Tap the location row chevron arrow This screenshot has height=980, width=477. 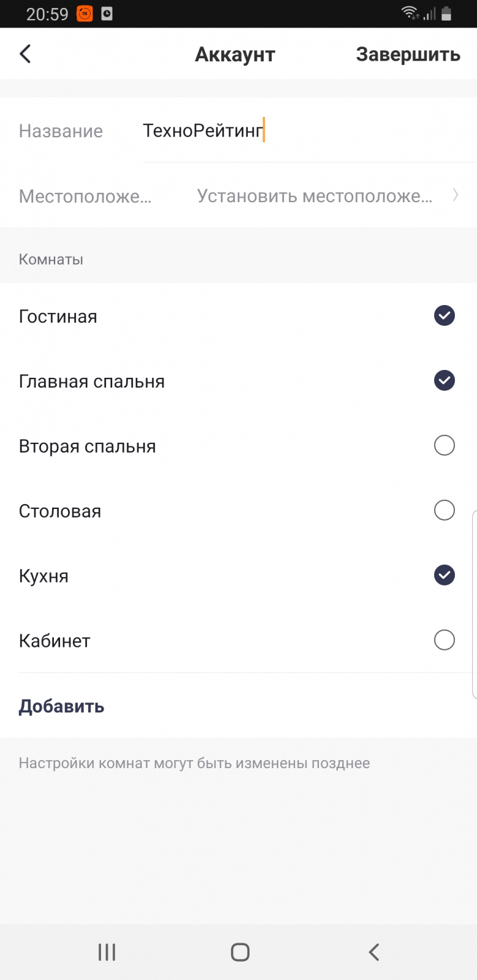point(456,195)
